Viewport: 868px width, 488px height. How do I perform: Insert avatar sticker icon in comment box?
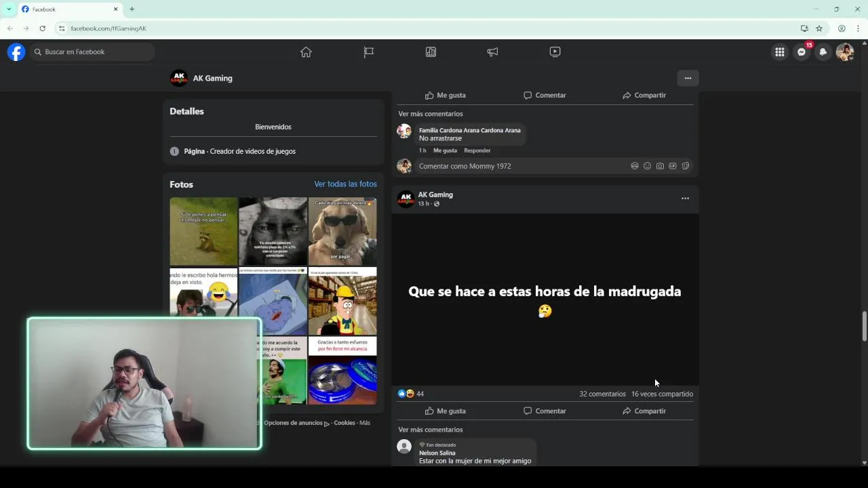click(x=635, y=166)
